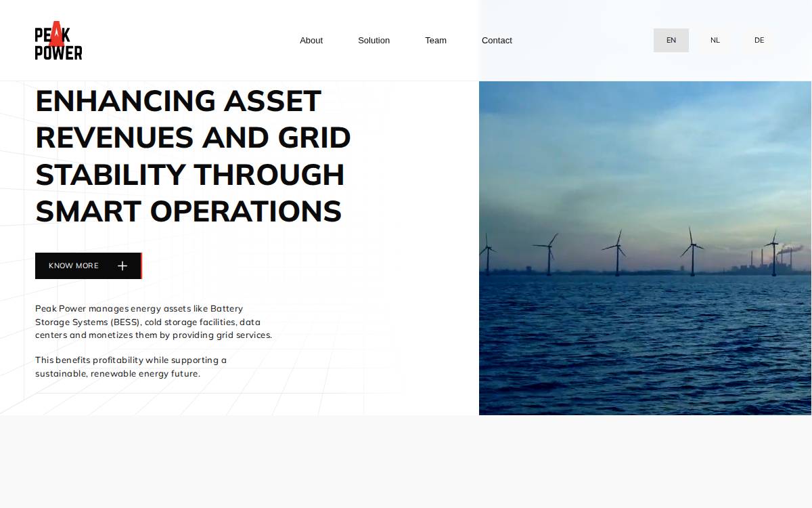Open the Team section

pyautogui.click(x=436, y=41)
